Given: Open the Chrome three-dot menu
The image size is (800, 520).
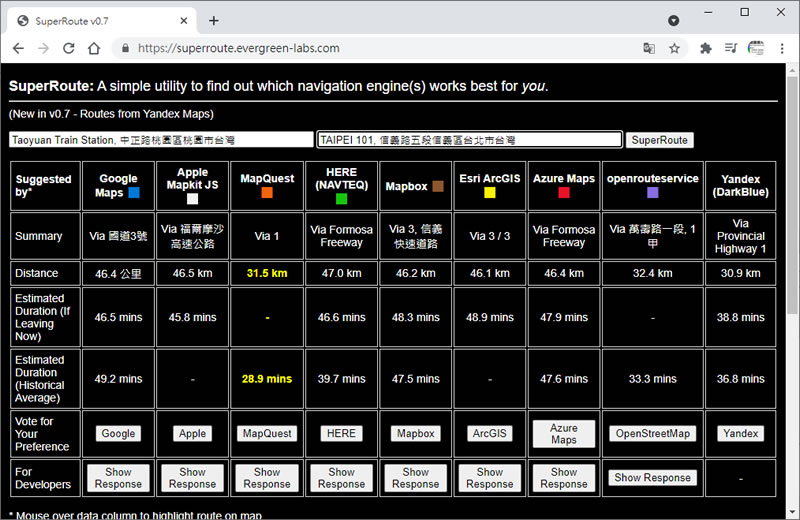Looking at the screenshot, I should [x=783, y=48].
